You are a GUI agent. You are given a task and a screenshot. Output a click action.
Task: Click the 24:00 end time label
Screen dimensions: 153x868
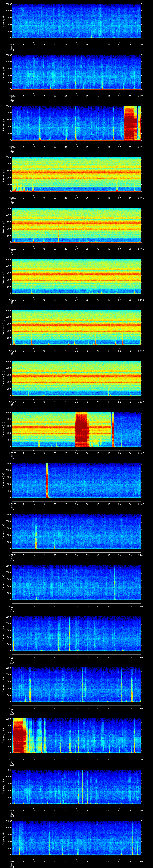pos(141,96)
